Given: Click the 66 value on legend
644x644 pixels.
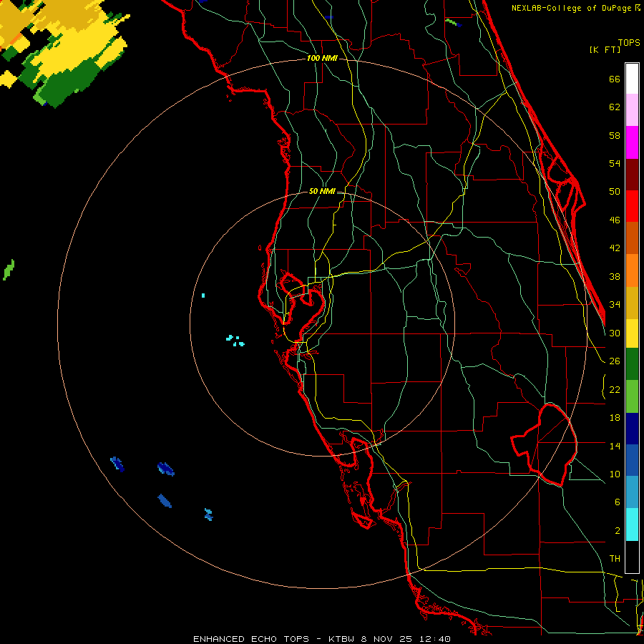Looking at the screenshot, I should [615, 79].
